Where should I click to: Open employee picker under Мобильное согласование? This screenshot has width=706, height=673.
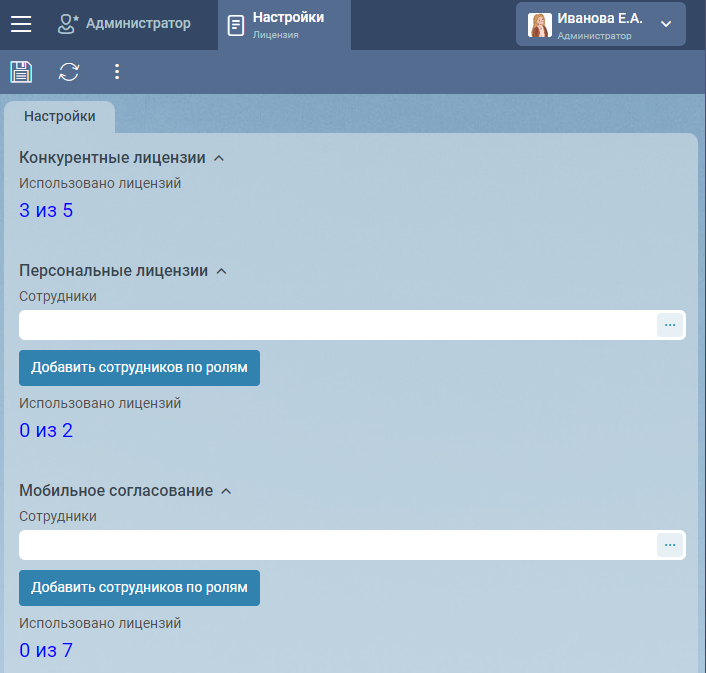(669, 545)
